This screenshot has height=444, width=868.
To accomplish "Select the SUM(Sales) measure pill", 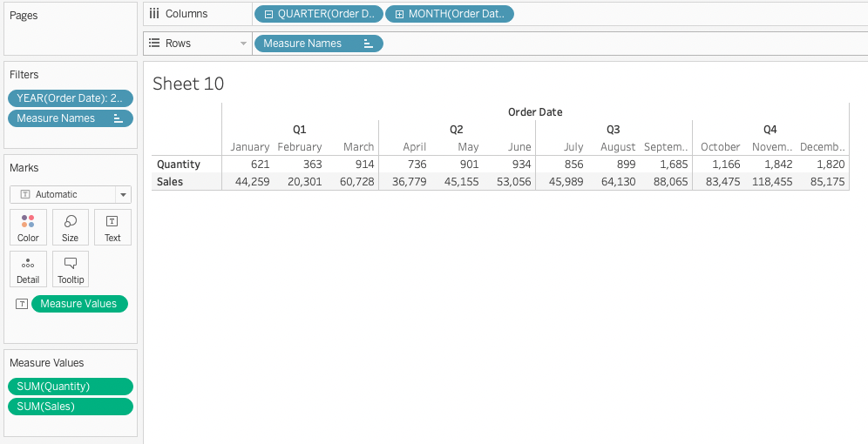I will pos(70,407).
